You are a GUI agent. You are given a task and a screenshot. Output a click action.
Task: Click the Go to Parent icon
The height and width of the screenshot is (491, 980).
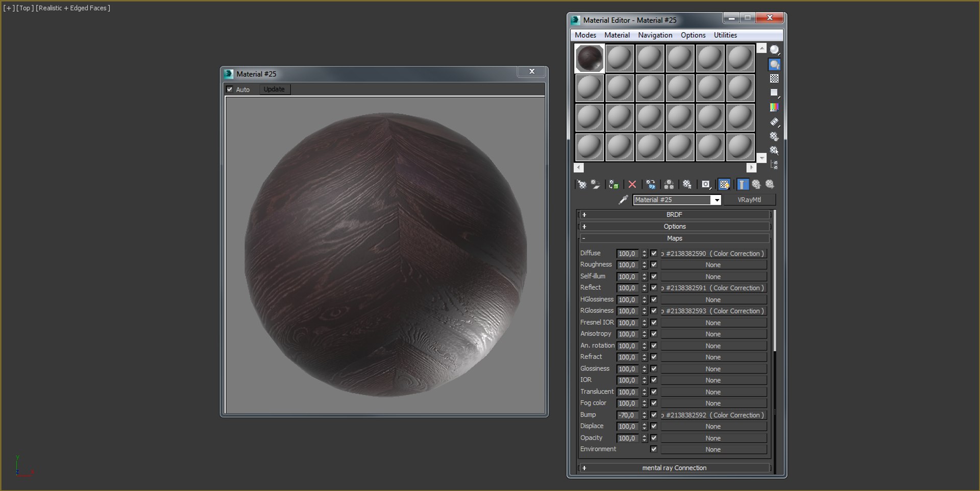click(756, 184)
